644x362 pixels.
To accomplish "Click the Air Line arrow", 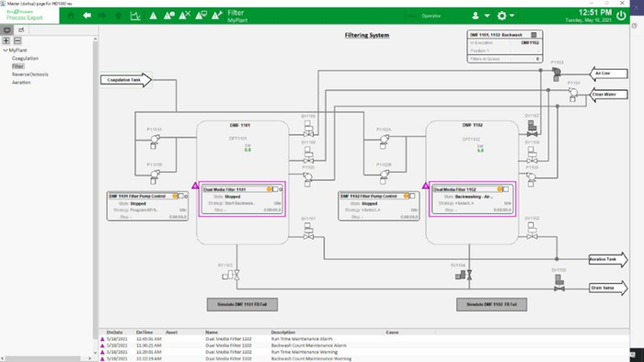I will tap(609, 74).
